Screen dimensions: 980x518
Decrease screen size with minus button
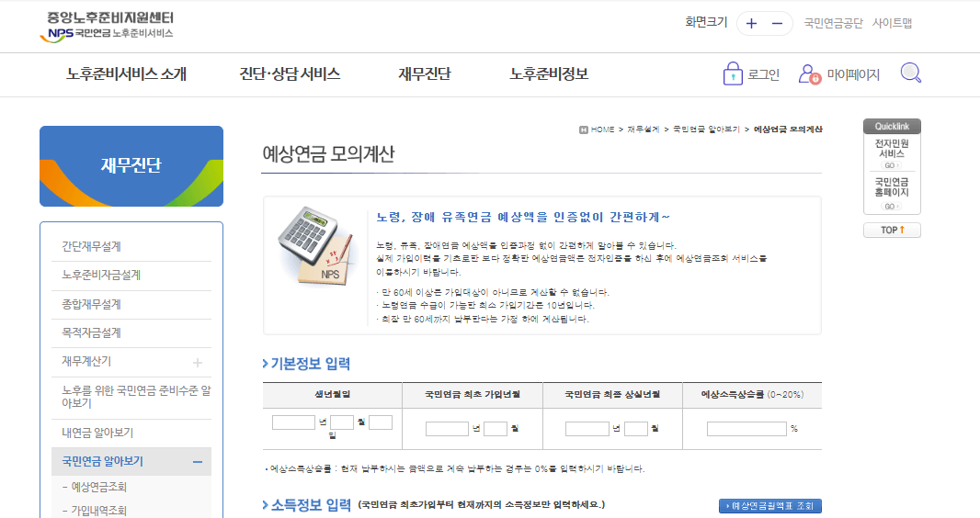click(777, 24)
